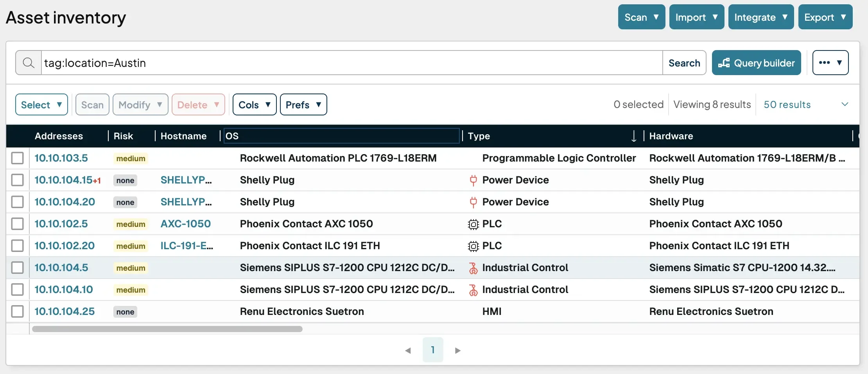Expand the Integrate dropdown
This screenshot has height=374, width=868.
pyautogui.click(x=761, y=17)
